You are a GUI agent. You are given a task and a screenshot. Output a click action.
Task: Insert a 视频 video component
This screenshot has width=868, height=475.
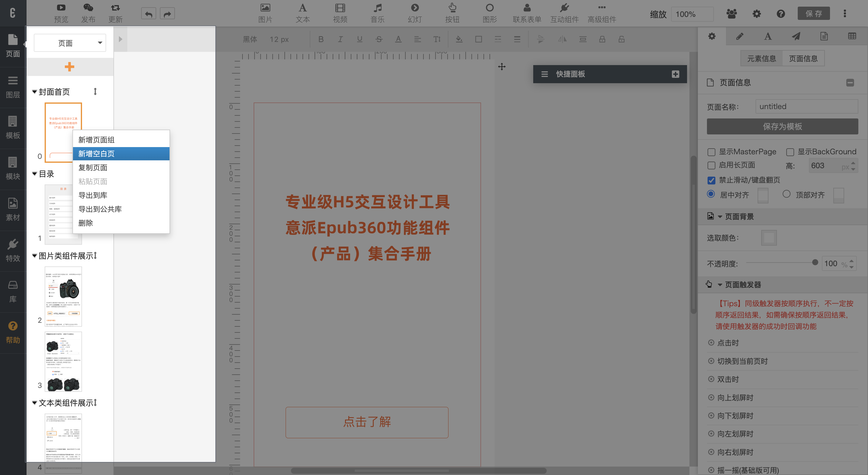[x=340, y=13]
